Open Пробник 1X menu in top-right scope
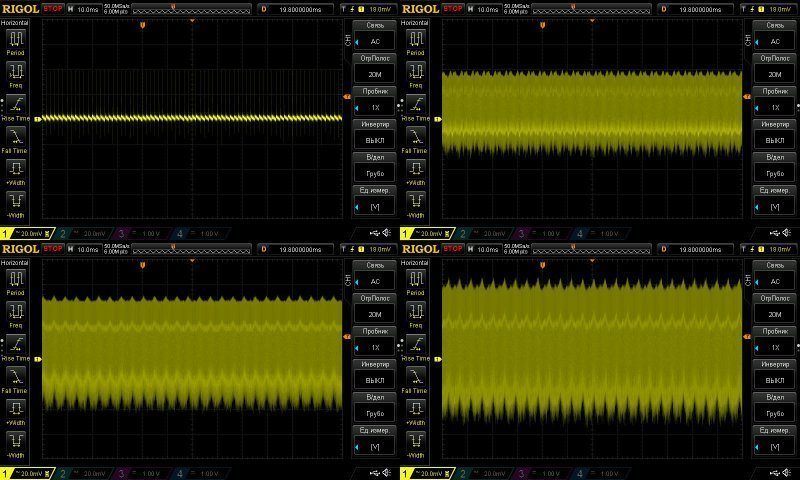The height and width of the screenshot is (480, 800). 774,102
